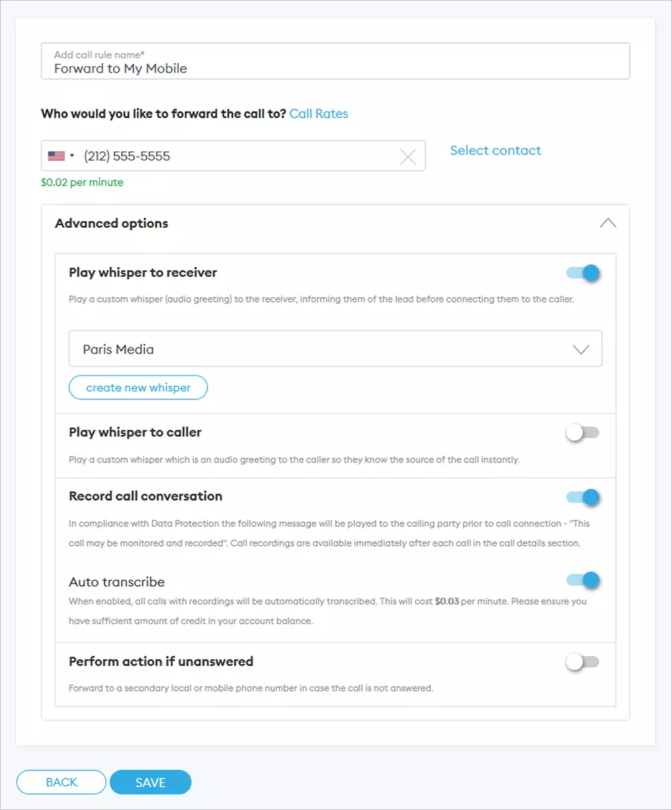Click the US flag icon
This screenshot has height=810, width=672.
[x=56, y=156]
